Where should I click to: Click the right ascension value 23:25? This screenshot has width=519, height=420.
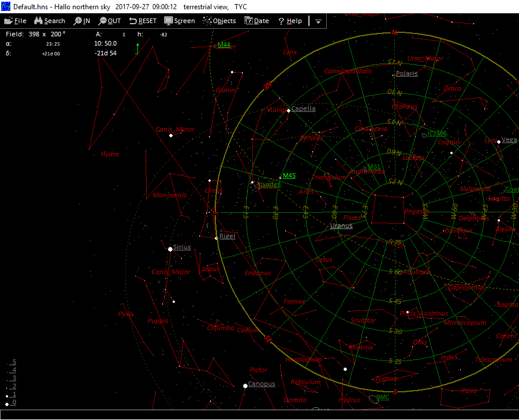[x=53, y=44]
